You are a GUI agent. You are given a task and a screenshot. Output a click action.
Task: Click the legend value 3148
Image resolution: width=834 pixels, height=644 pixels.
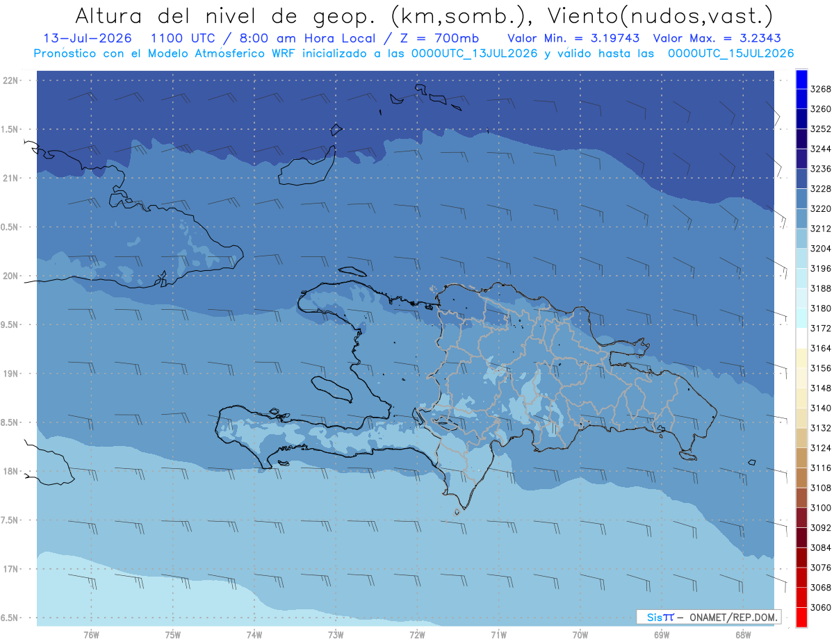tap(821, 388)
